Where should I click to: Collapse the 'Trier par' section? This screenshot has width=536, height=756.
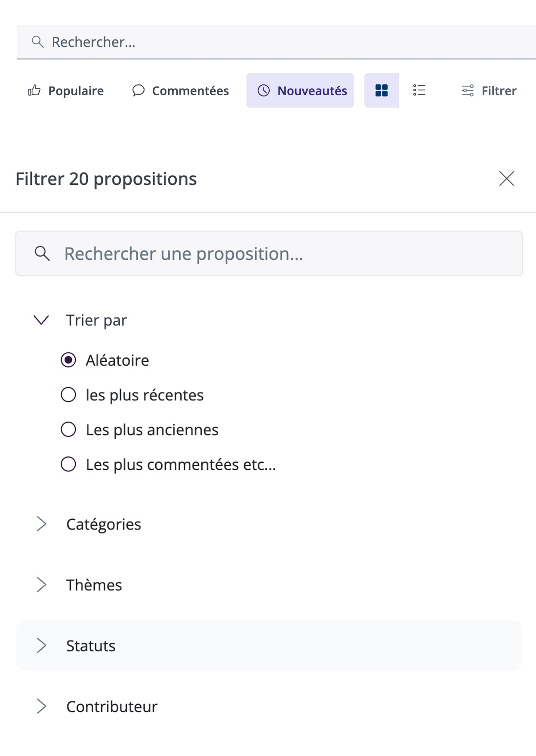(x=41, y=319)
